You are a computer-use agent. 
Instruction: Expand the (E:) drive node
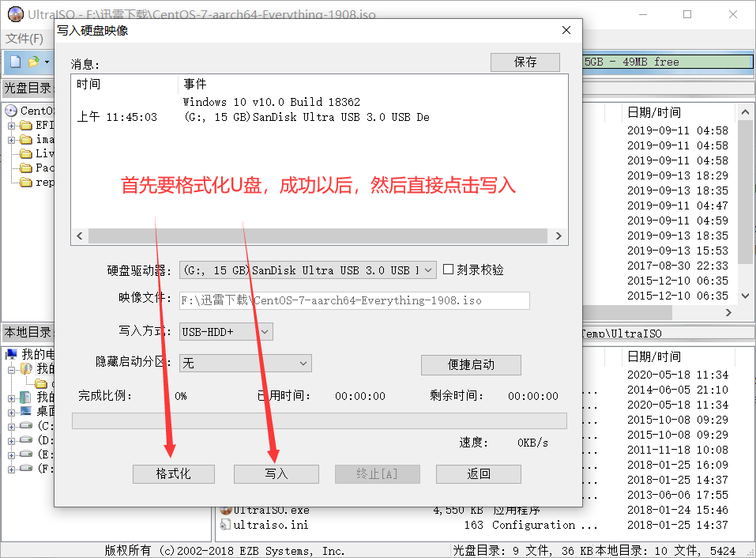[12, 454]
